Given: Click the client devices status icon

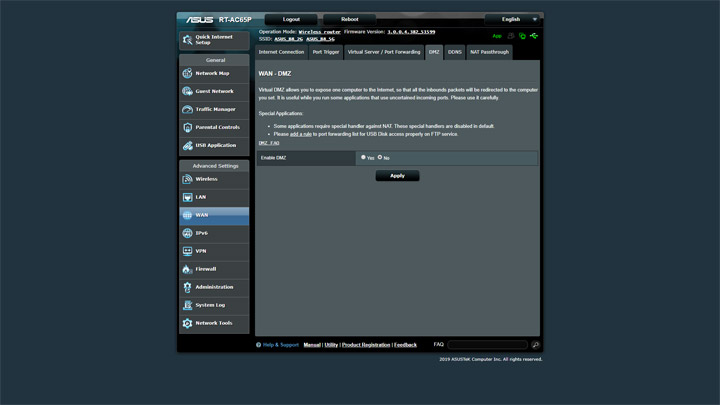Looking at the screenshot, I should coord(522,36).
